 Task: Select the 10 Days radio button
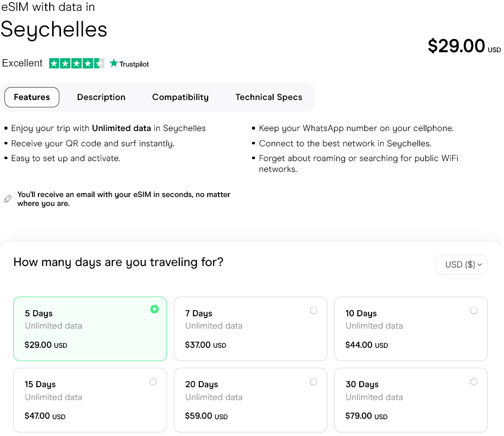coord(474,310)
